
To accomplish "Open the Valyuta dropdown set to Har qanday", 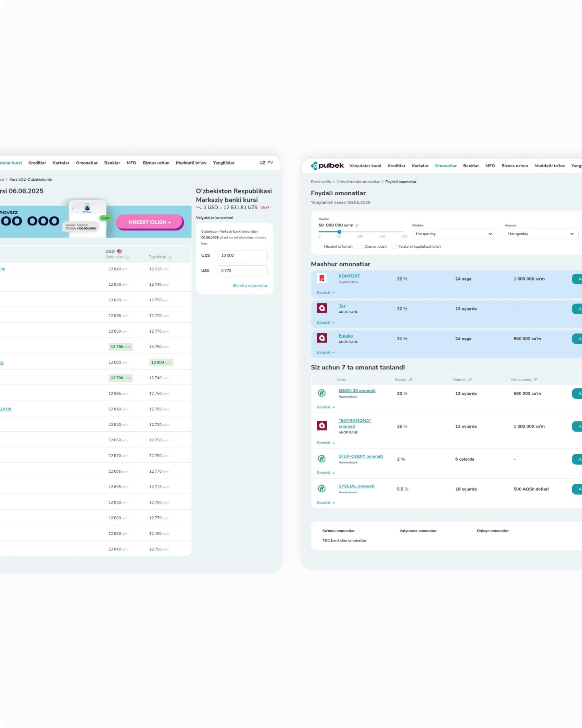I will click(x=541, y=234).
